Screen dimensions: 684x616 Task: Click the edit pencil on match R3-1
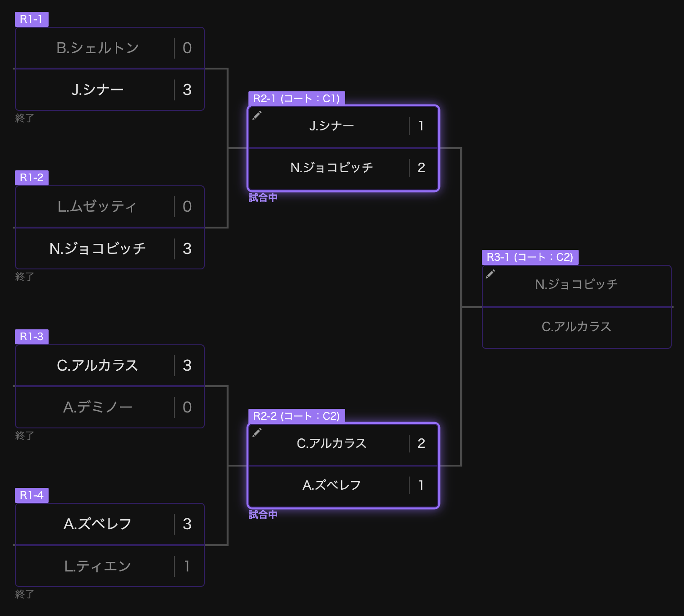pos(491,274)
